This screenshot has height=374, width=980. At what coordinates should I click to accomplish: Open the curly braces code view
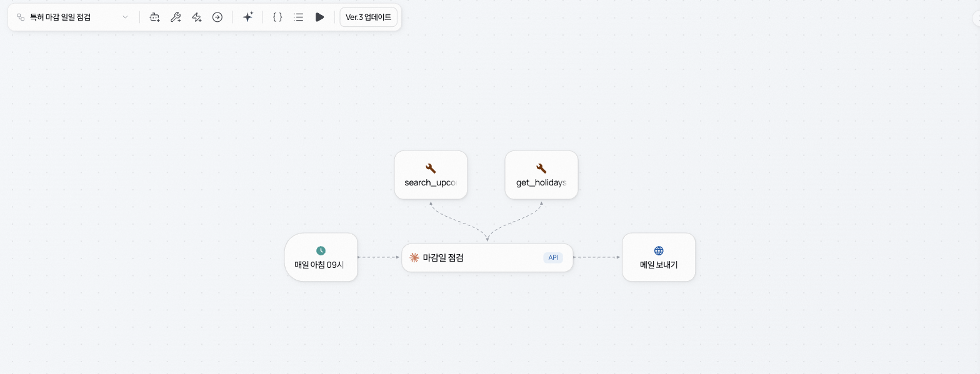click(x=277, y=17)
